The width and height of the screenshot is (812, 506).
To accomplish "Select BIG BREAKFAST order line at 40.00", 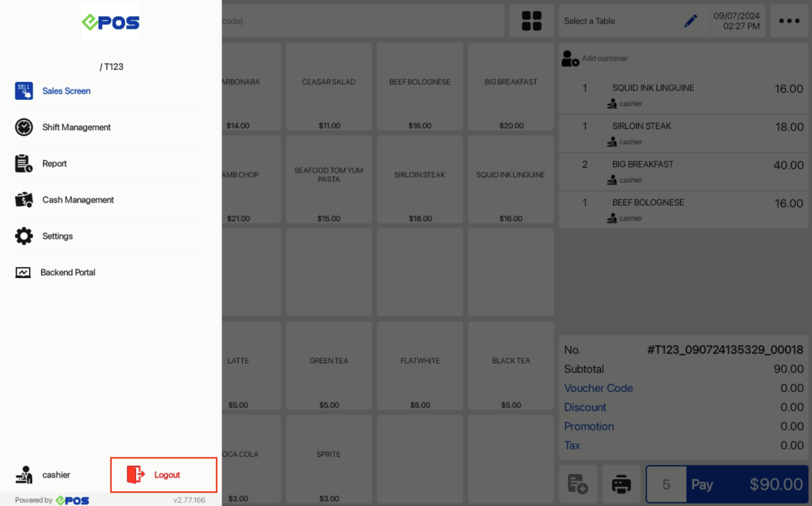I will click(x=684, y=171).
